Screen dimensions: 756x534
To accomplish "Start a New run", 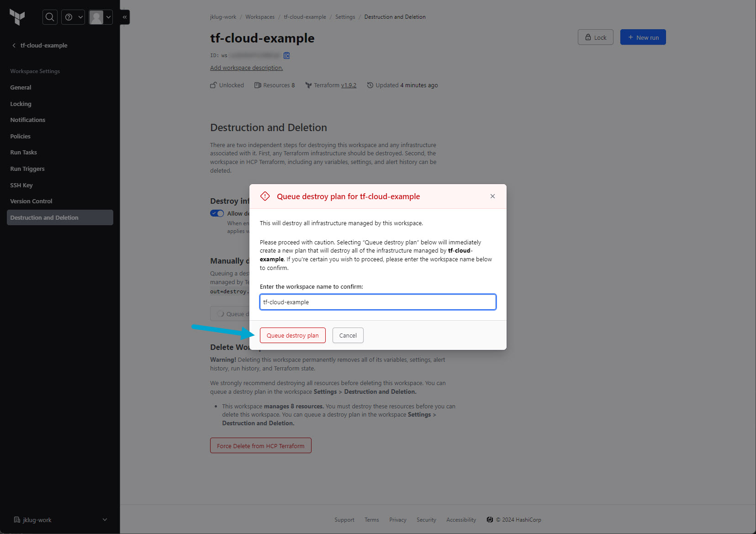I will pos(643,37).
